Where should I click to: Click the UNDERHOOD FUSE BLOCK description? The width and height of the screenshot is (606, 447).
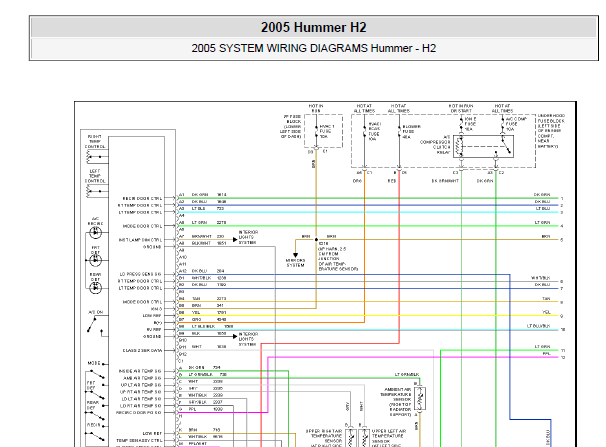click(x=552, y=131)
